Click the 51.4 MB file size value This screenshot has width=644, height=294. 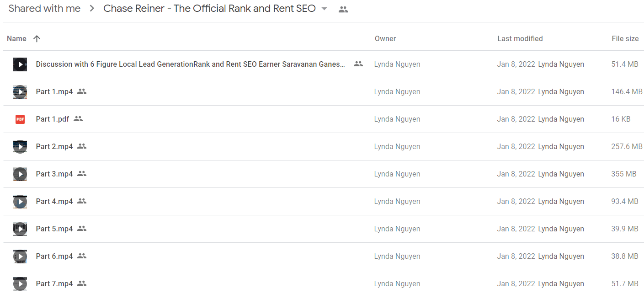(x=625, y=64)
